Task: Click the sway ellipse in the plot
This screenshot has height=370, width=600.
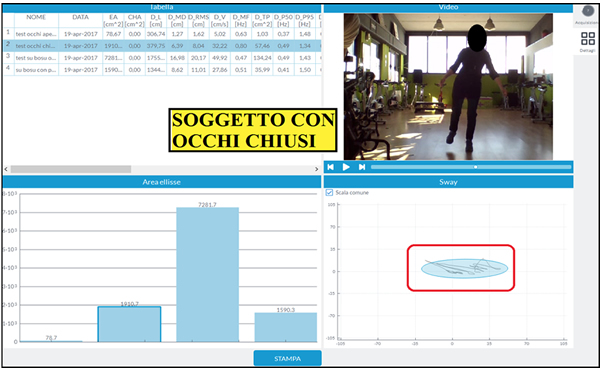Action: pyautogui.click(x=465, y=269)
